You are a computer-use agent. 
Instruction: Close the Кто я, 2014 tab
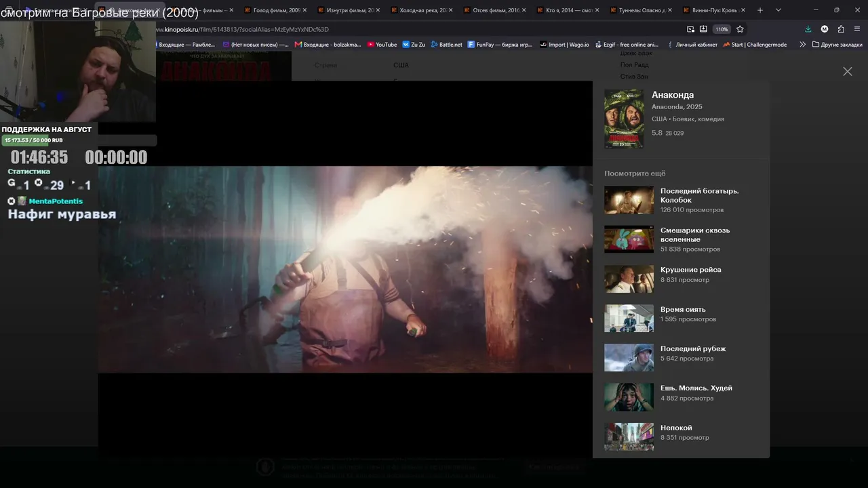pyautogui.click(x=597, y=10)
